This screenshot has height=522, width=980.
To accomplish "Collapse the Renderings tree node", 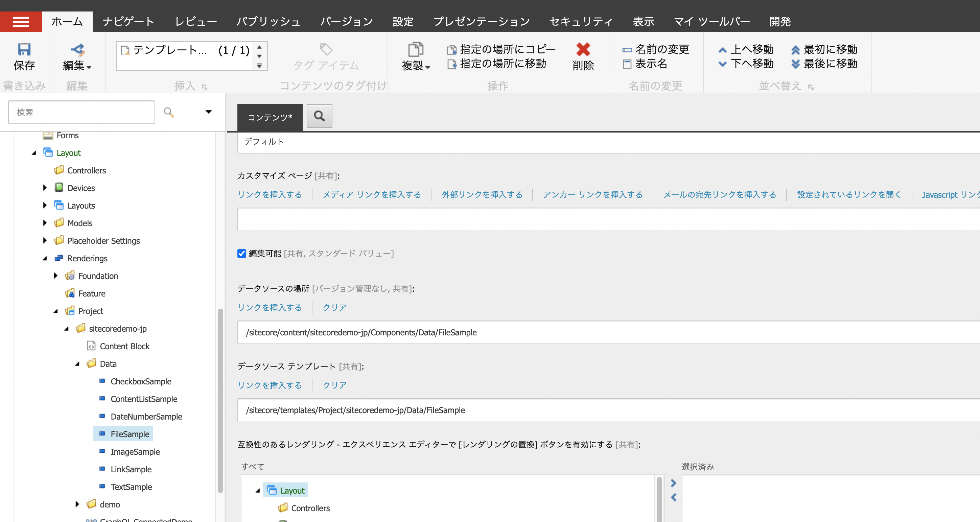I will point(45,258).
